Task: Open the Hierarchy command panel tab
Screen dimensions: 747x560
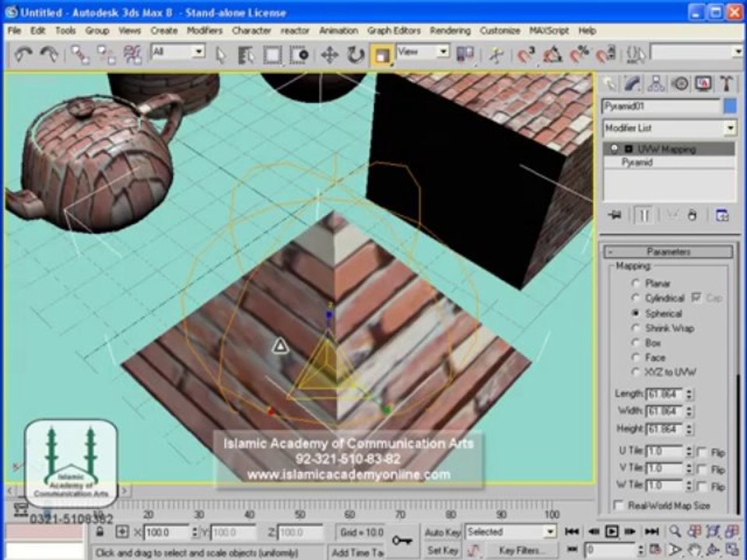Action: tap(657, 84)
